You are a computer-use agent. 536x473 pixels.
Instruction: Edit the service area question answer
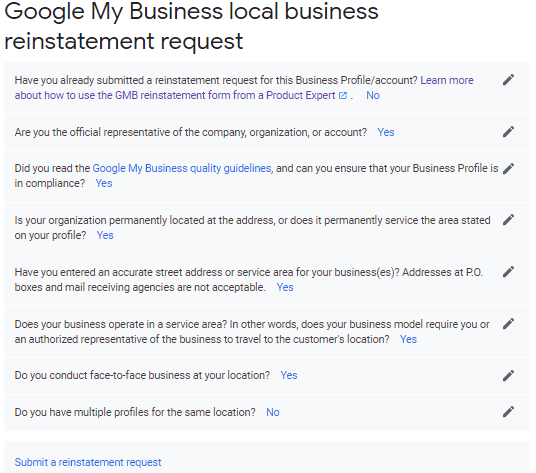pos(508,324)
